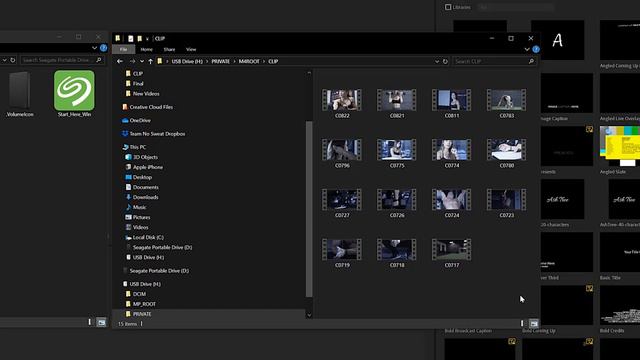The image size is (640, 360).
Task: Select video clip C0775
Action: 397,153
